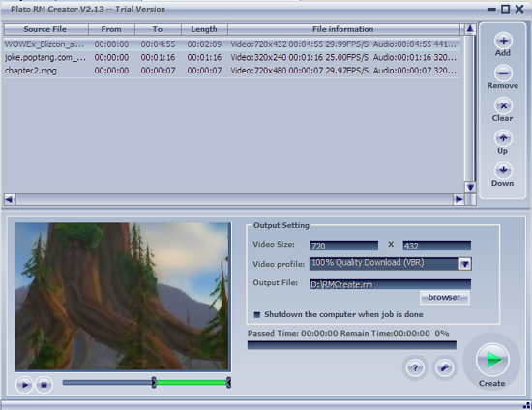
Task: Click the Length column header
Action: click(x=205, y=29)
